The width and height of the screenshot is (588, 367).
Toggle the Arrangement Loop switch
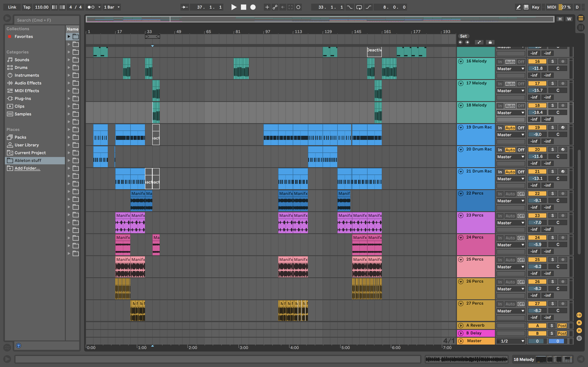point(359,7)
